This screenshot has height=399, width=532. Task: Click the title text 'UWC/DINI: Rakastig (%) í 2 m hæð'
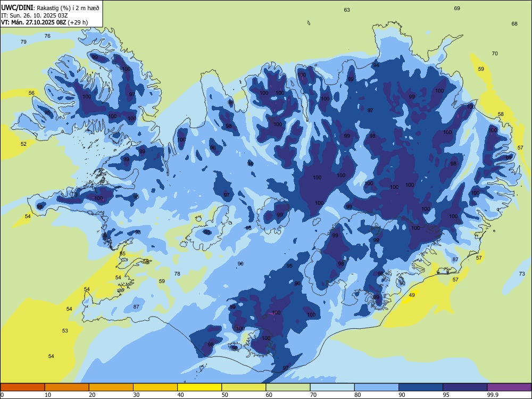pyautogui.click(x=50, y=7)
